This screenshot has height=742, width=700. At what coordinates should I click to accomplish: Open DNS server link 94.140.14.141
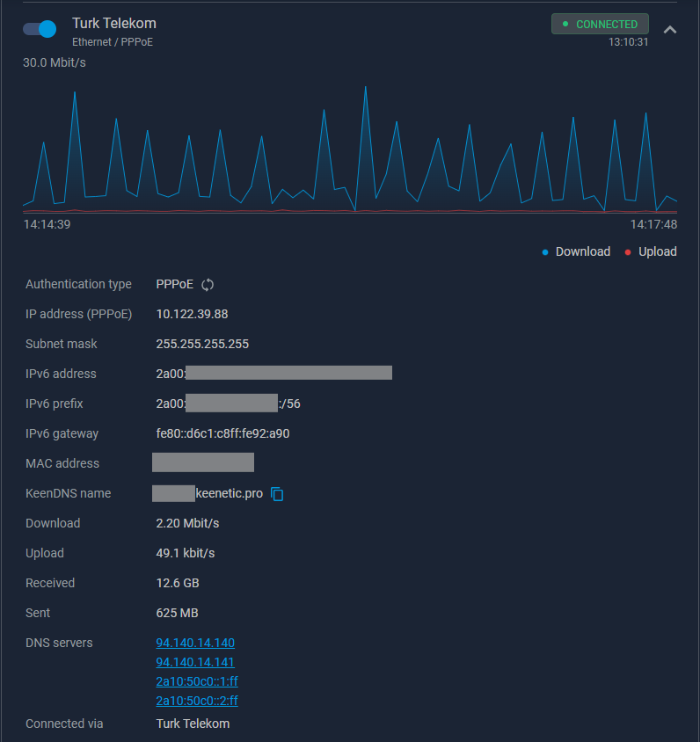pos(195,662)
